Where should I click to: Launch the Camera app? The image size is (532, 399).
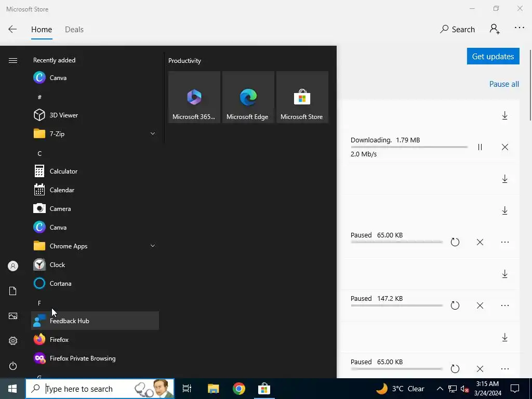click(x=95, y=208)
